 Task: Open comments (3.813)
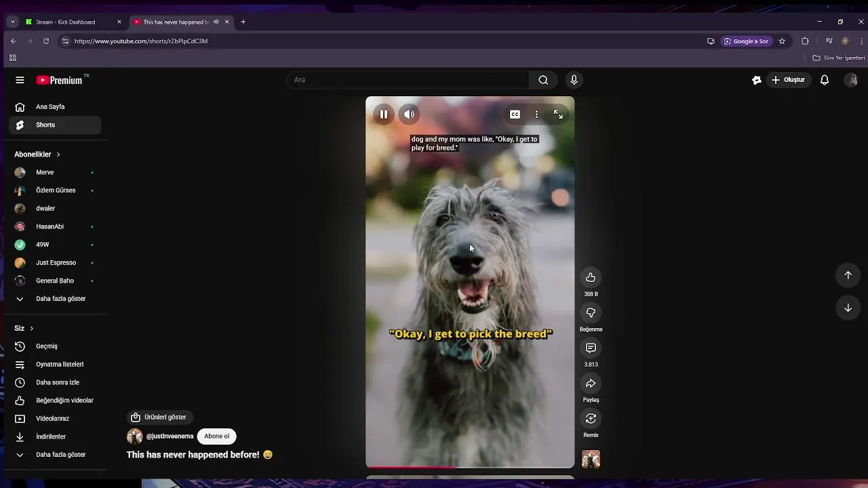[591, 348]
